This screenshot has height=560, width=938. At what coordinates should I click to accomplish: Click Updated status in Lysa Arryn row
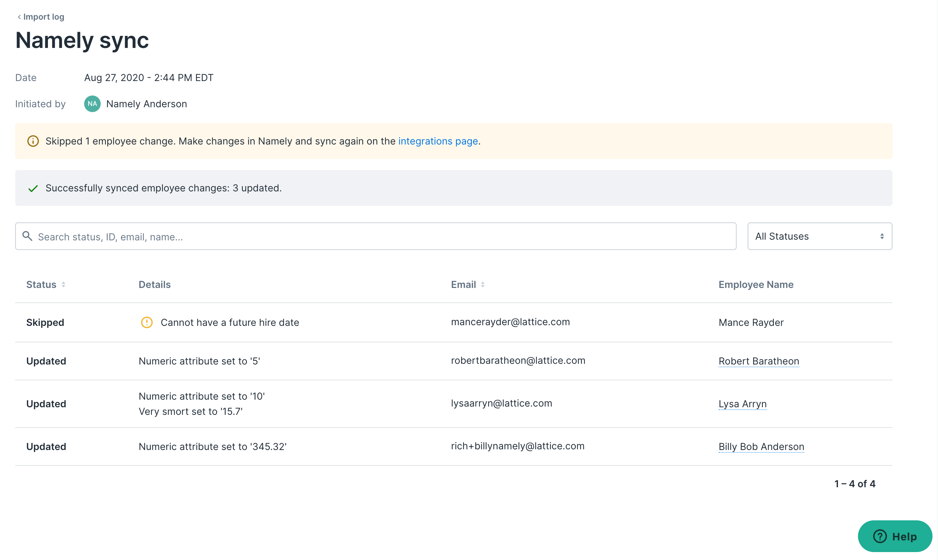click(46, 404)
